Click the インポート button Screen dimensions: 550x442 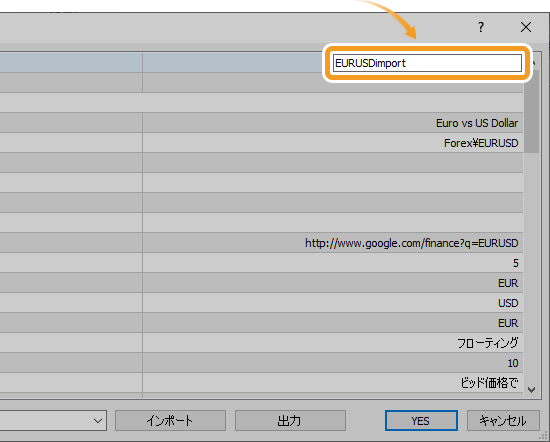170,420
